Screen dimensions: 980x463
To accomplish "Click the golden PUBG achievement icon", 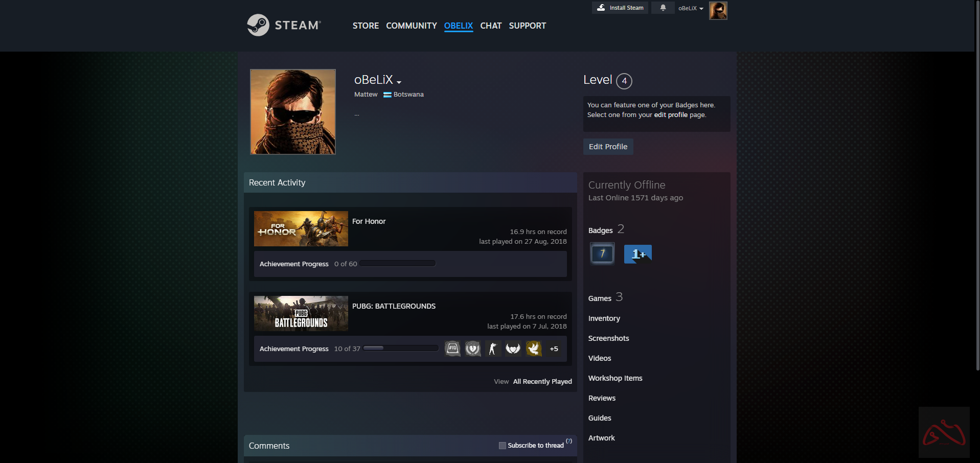I will (534, 349).
